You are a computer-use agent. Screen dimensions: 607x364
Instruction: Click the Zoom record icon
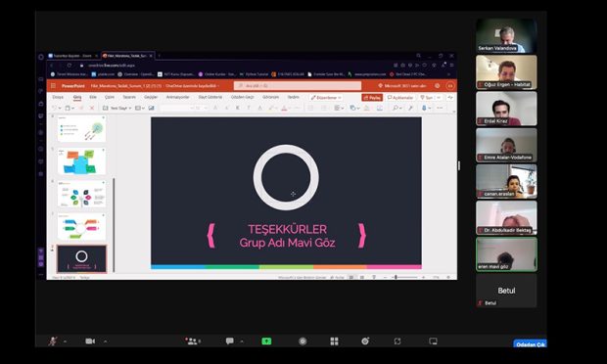[x=303, y=341]
